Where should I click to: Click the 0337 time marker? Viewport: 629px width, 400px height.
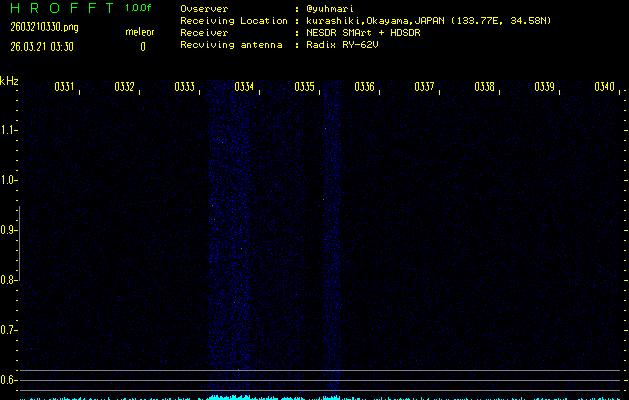(x=424, y=87)
